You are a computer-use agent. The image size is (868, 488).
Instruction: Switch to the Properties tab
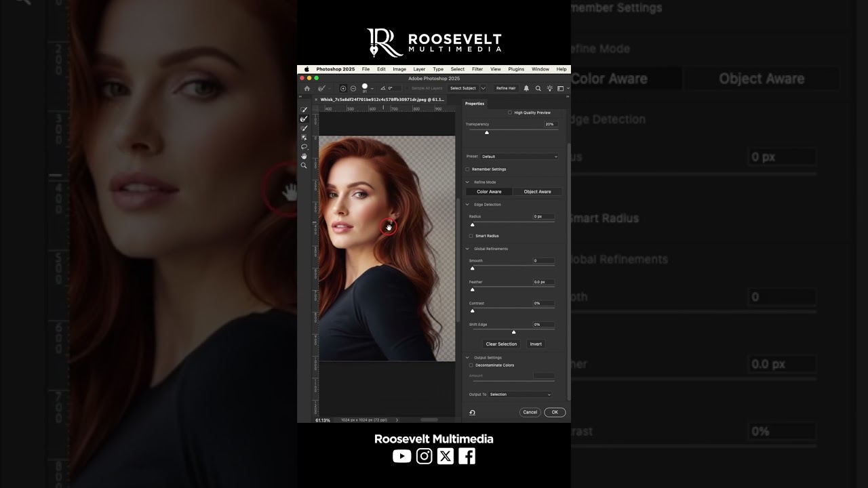click(x=475, y=104)
